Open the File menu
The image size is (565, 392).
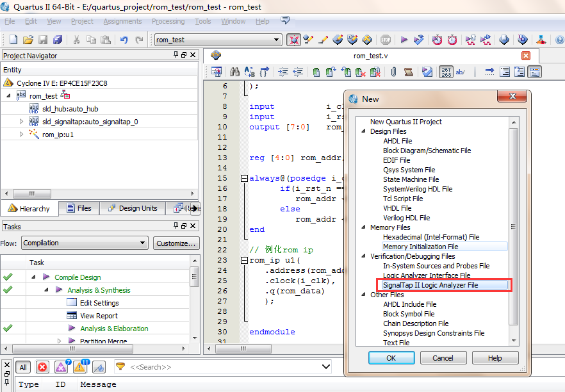tap(10, 21)
